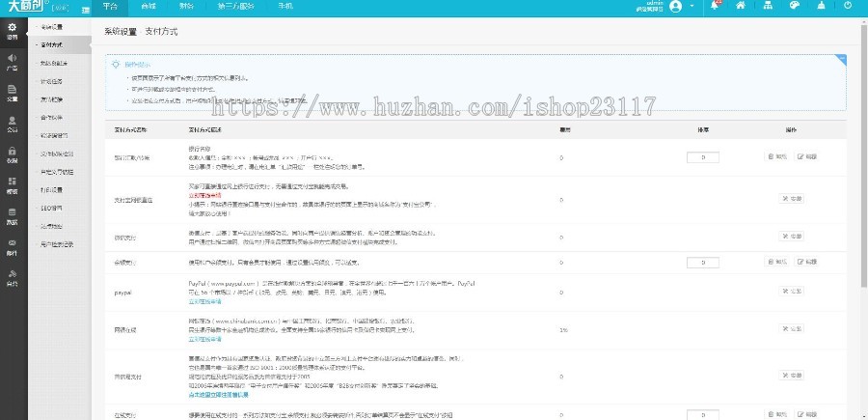868x420 pixels.
Task: Switch to the 手机 top tab
Action: (285, 7)
